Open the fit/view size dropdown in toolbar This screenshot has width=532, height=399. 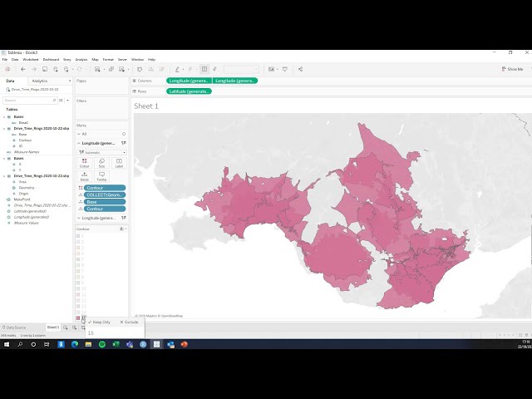tap(241, 69)
